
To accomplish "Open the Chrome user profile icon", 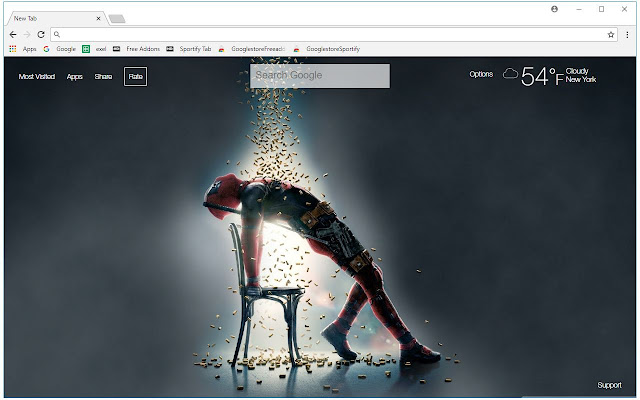I will pos(554,9).
